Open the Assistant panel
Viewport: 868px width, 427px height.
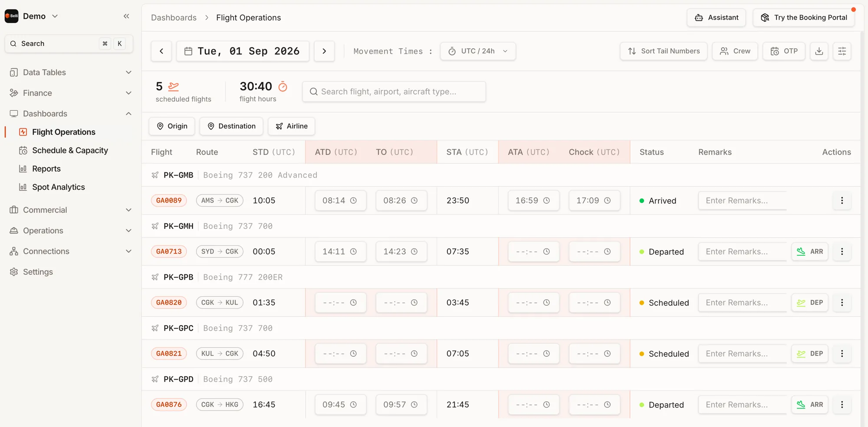(716, 18)
